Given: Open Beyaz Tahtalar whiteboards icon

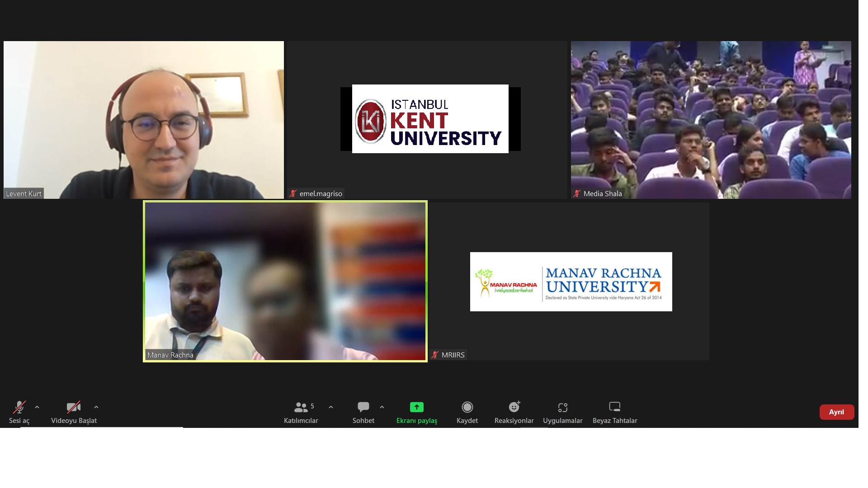Looking at the screenshot, I should click(614, 407).
